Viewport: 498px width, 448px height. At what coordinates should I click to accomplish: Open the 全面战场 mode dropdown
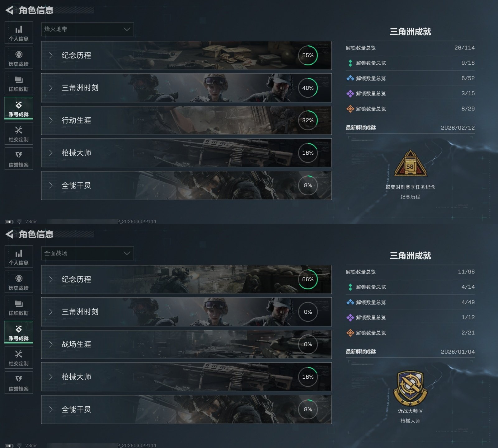pos(87,253)
